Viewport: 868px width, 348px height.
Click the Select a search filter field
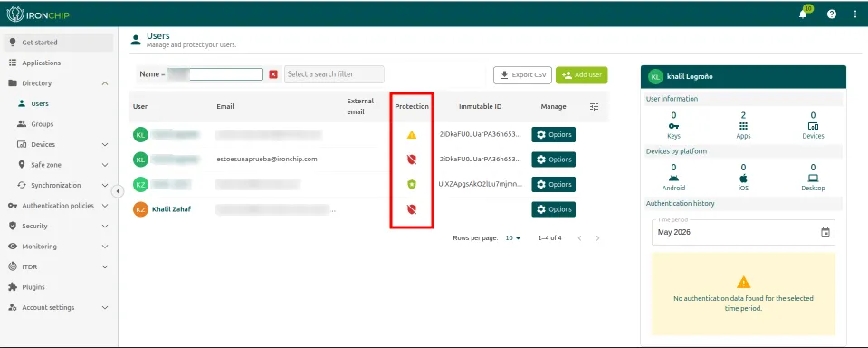(334, 74)
